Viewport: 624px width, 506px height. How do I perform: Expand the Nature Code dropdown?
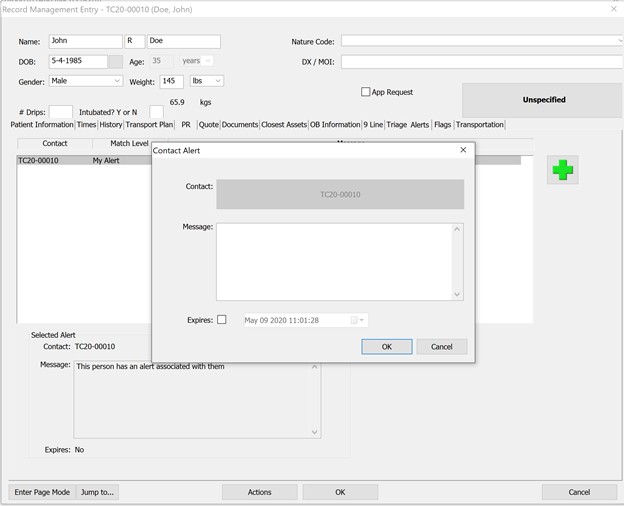click(x=620, y=41)
